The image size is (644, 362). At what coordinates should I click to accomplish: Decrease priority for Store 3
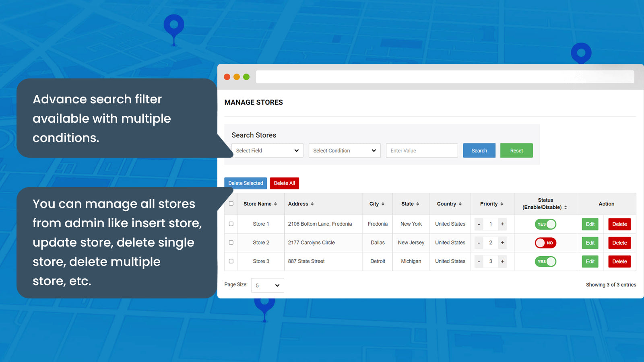coord(479,261)
